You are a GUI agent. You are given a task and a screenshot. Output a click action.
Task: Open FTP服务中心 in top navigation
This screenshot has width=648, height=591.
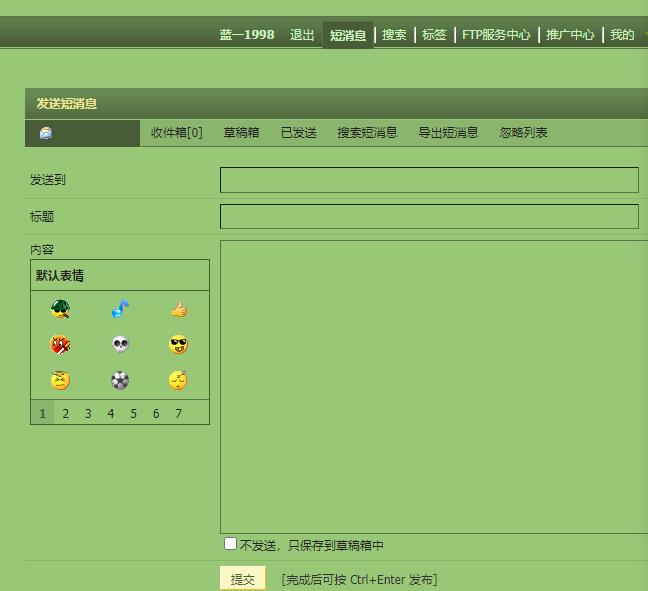pos(496,35)
